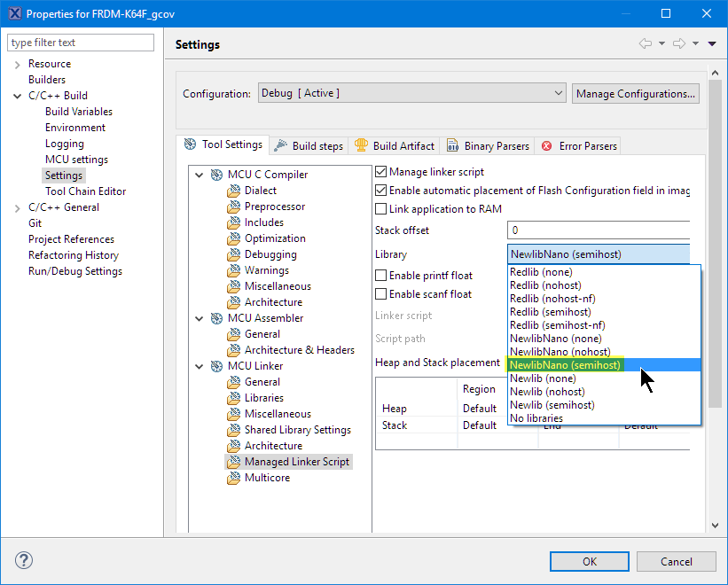Enable printf float checkbox
This screenshot has height=585, width=728.
click(381, 276)
